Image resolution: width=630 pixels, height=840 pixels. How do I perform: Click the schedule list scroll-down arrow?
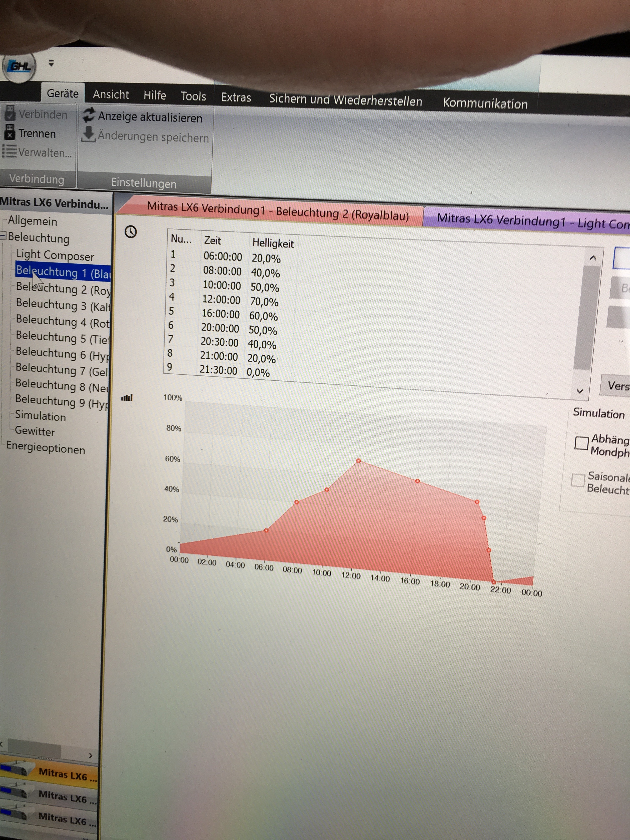(x=580, y=391)
